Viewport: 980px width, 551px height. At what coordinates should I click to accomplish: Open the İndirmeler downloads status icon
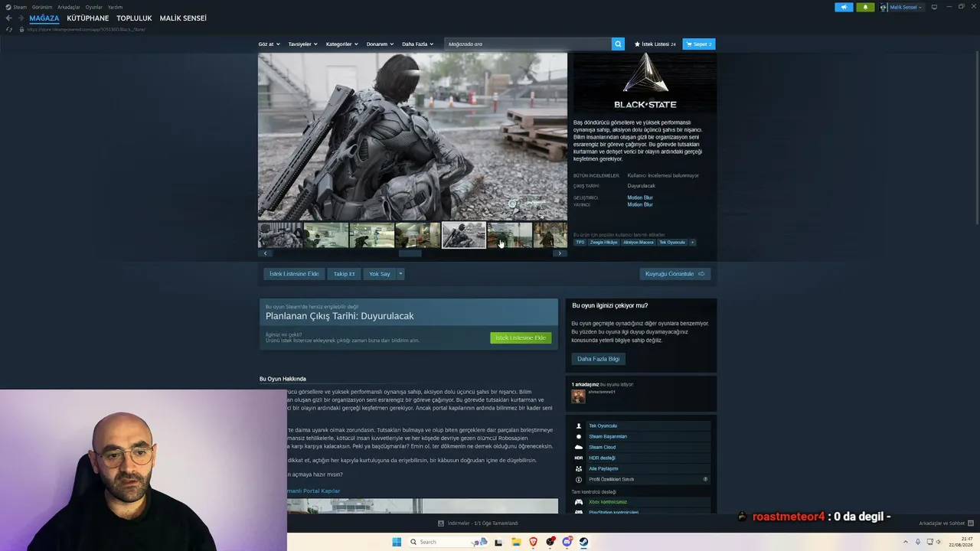point(441,523)
